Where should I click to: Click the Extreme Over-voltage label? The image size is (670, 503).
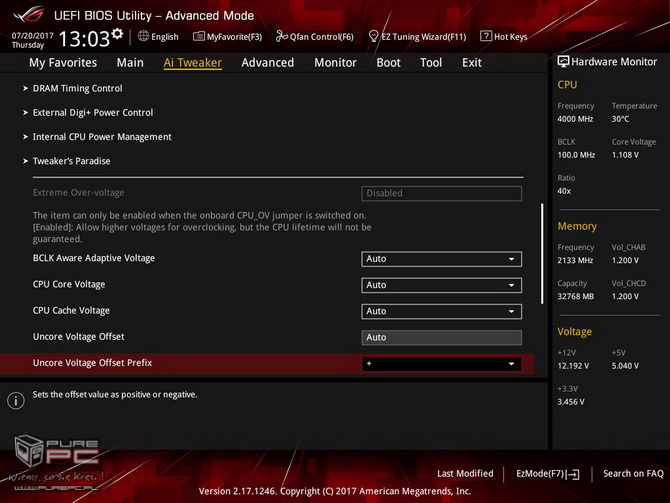tap(78, 193)
